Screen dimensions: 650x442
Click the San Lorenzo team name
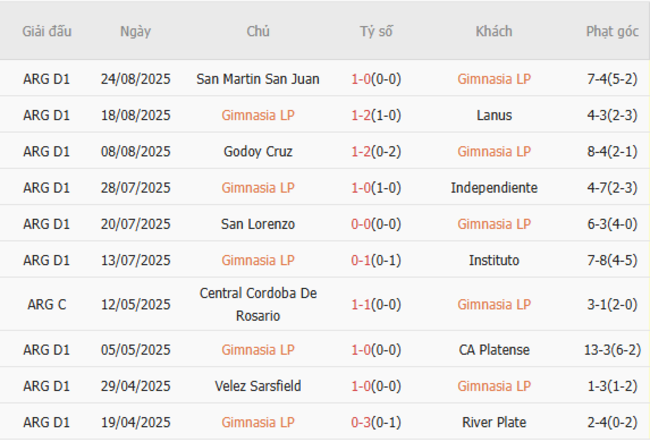tap(258, 224)
